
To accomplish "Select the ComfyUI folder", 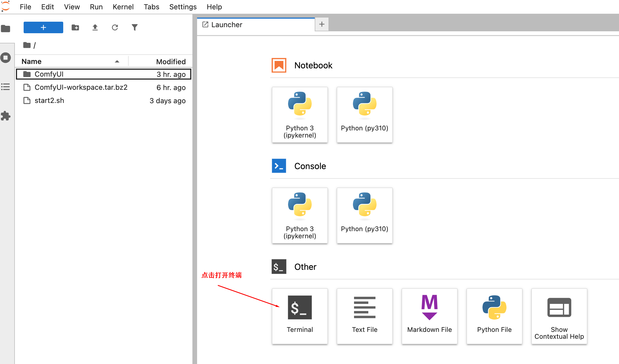I will tap(104, 74).
